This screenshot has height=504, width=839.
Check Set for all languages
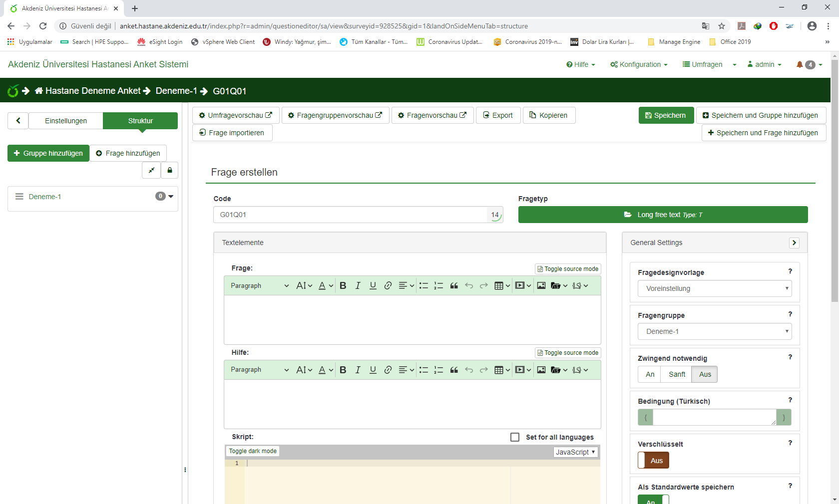(x=515, y=437)
